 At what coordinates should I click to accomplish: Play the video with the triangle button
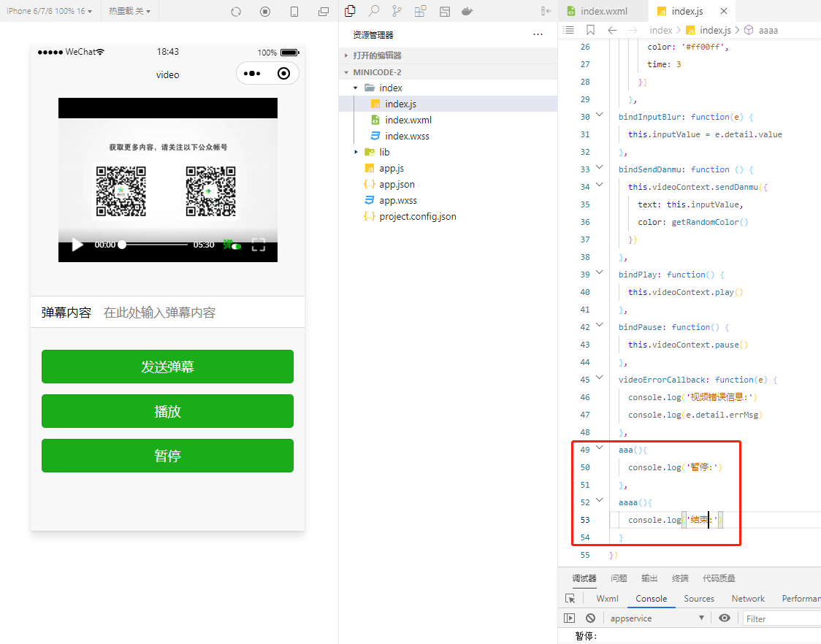coord(77,245)
